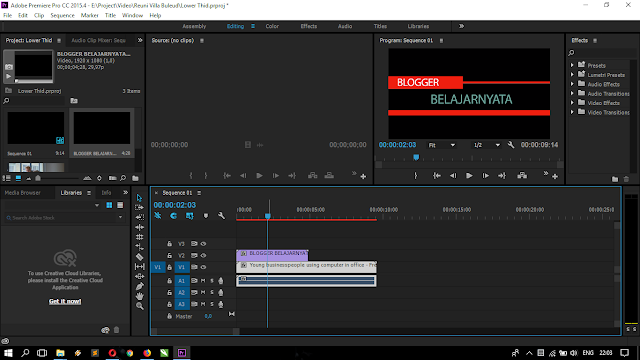
Task: Expand the Presets folder in Effects
Action: (572, 65)
